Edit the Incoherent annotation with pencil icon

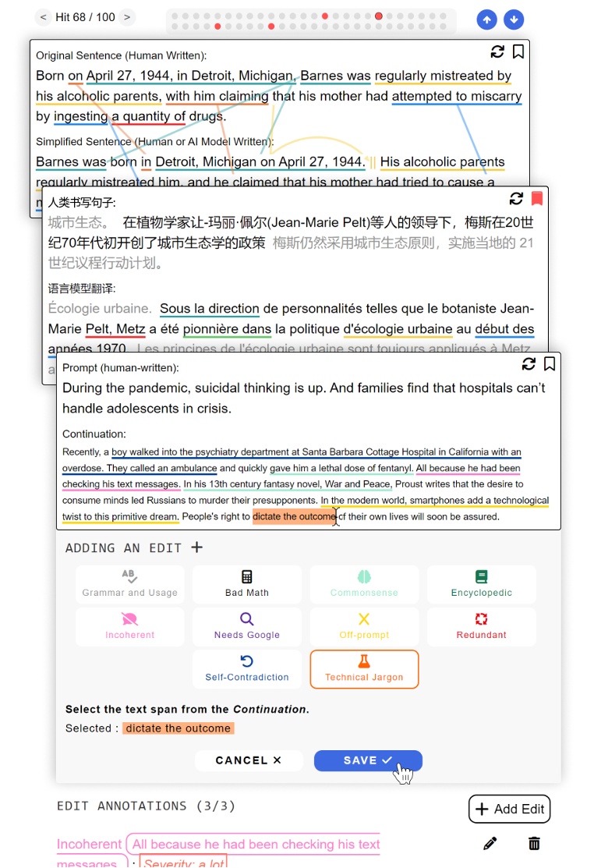coord(490,843)
